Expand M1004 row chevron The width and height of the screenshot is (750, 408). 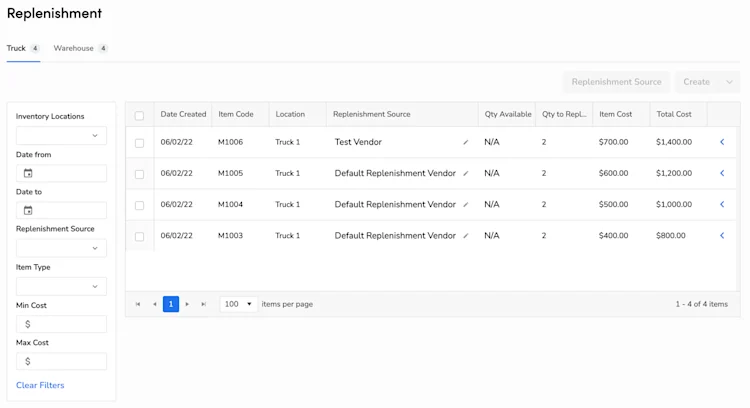722,204
